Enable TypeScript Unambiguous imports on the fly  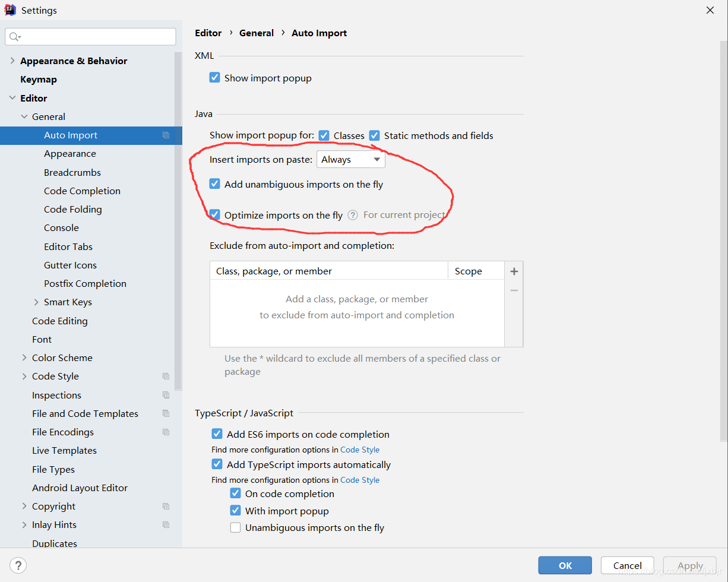(236, 527)
